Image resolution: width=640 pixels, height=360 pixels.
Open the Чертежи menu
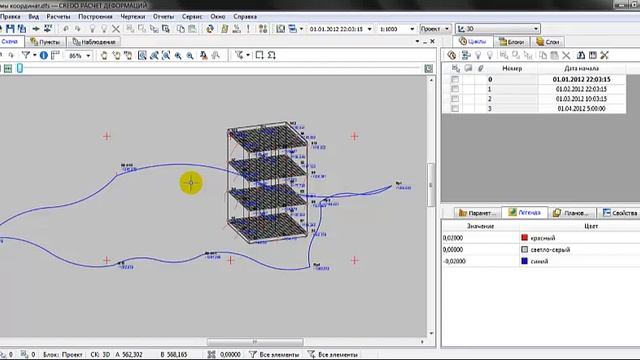[x=133, y=17]
